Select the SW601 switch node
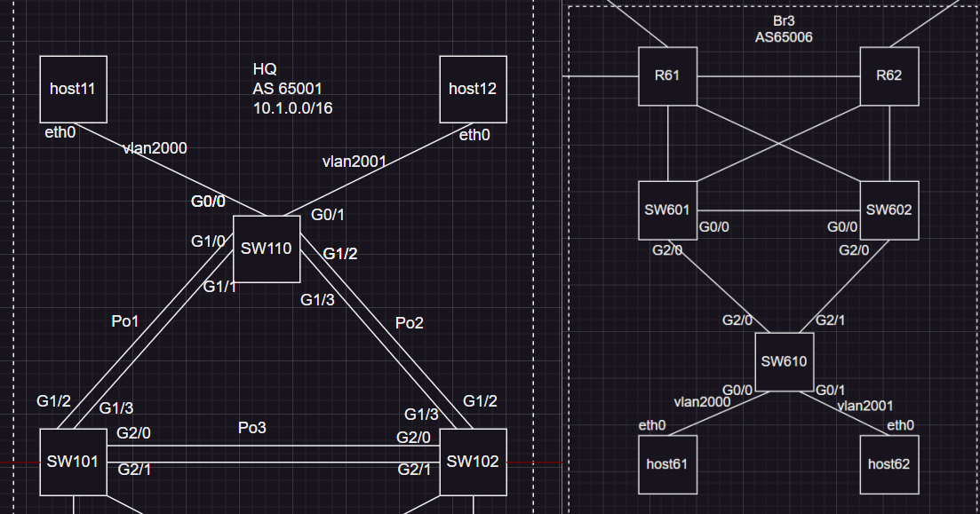The height and width of the screenshot is (514, 980). point(667,210)
